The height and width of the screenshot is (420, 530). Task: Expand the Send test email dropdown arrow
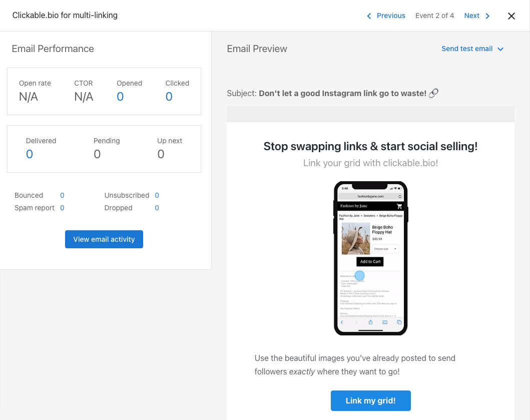[500, 49]
